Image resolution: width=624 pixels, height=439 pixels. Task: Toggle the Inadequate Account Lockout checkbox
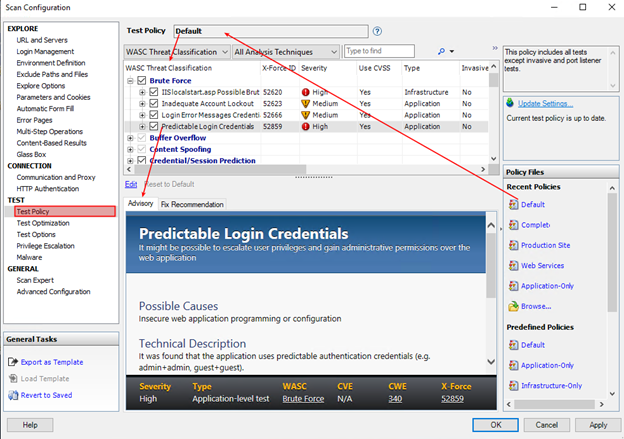pyautogui.click(x=154, y=103)
